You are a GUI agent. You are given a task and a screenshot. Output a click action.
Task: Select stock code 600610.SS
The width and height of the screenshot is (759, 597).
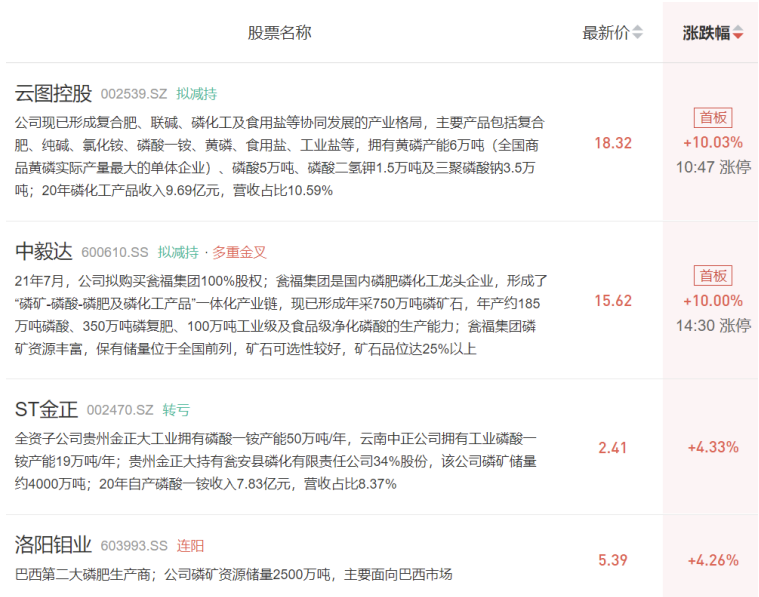point(115,252)
